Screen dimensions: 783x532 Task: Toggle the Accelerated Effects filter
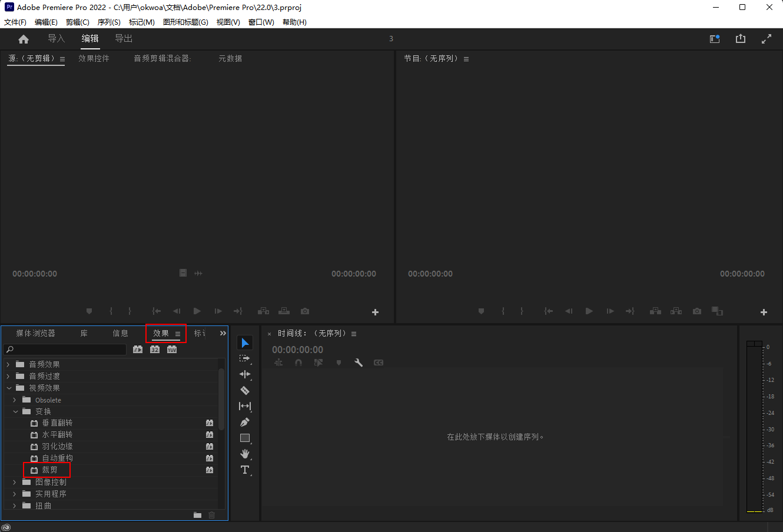point(138,350)
